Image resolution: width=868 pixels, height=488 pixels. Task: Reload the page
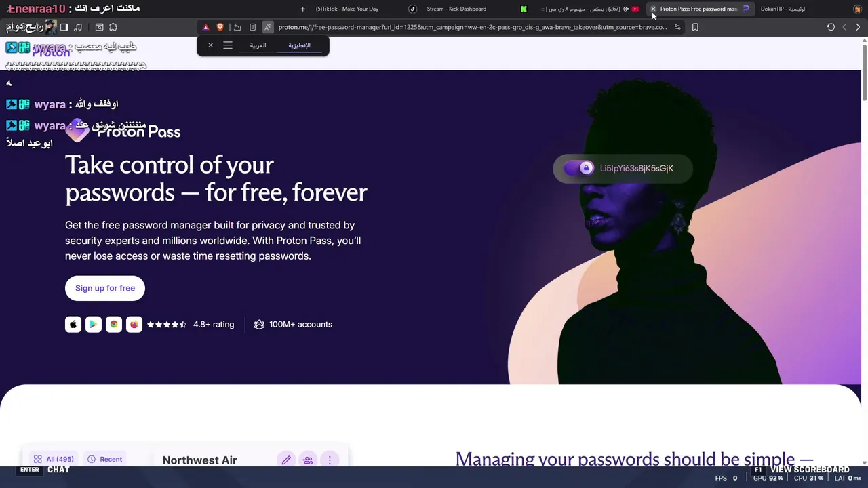pyautogui.click(x=831, y=27)
